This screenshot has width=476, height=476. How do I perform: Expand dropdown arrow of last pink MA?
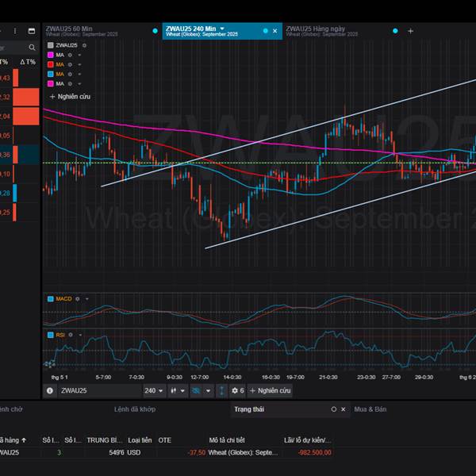[79, 83]
